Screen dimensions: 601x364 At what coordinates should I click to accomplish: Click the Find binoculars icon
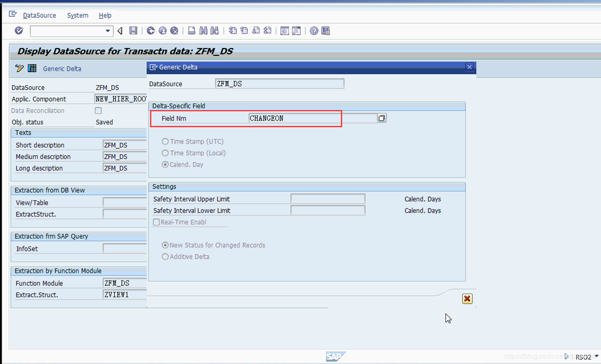coord(203,31)
